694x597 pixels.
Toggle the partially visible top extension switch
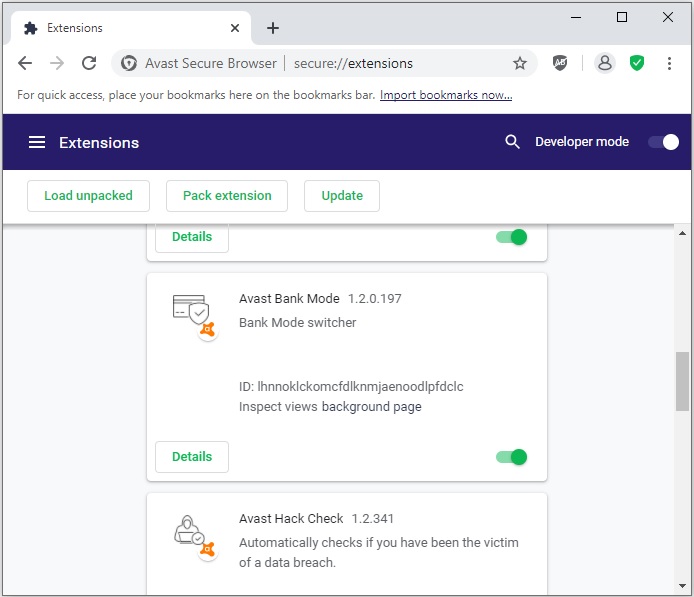(x=512, y=237)
